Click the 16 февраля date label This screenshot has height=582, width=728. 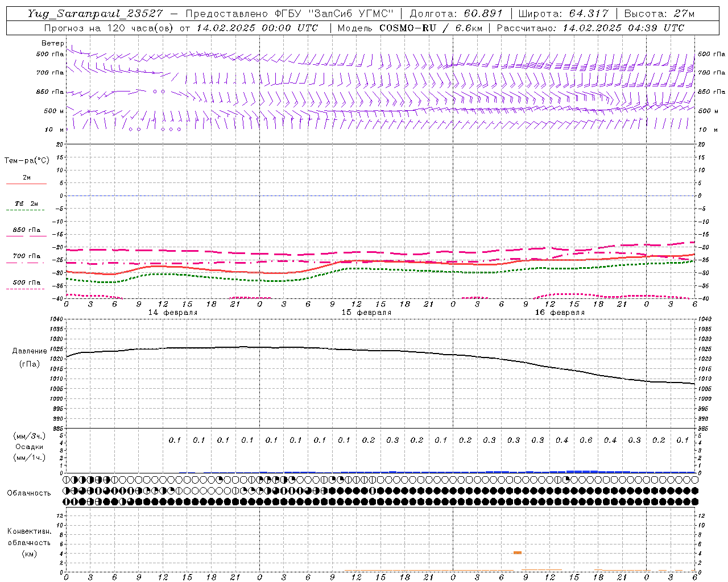pos(560,313)
